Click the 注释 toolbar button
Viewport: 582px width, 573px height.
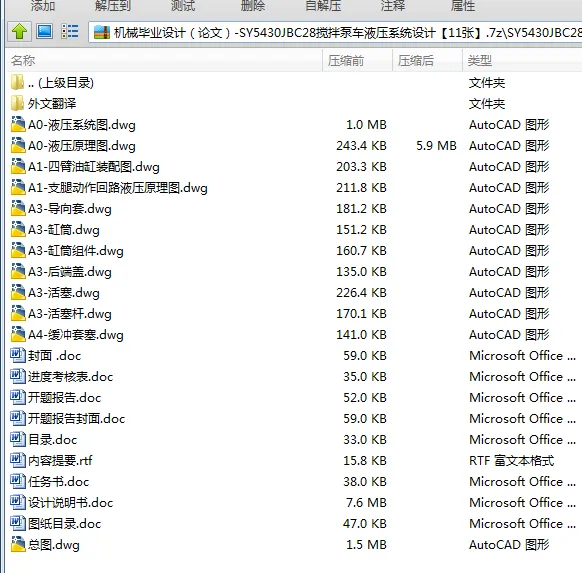pyautogui.click(x=393, y=5)
